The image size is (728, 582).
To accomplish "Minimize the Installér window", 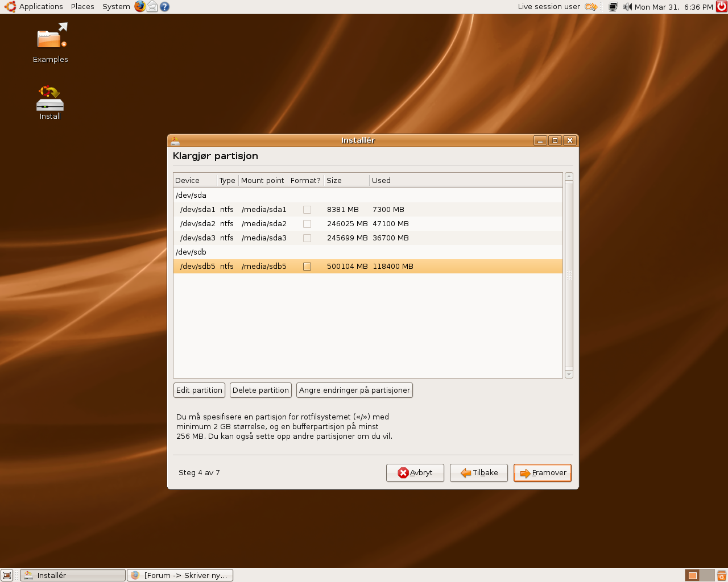I will (x=540, y=140).
